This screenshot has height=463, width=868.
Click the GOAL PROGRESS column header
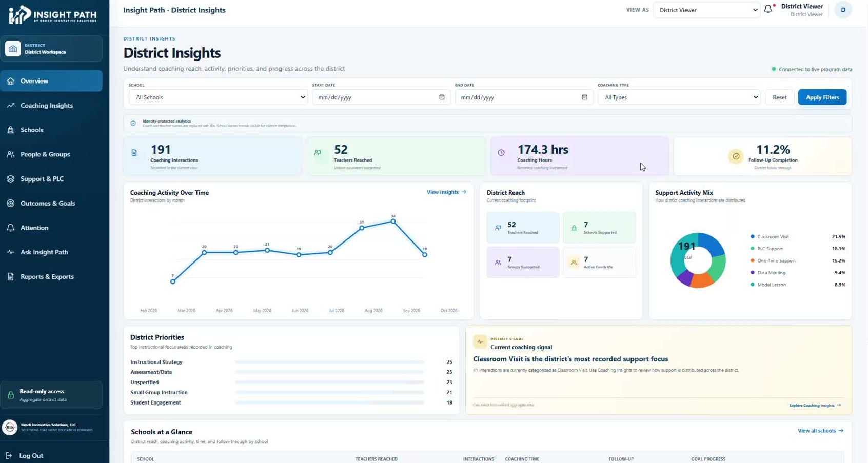708,459
